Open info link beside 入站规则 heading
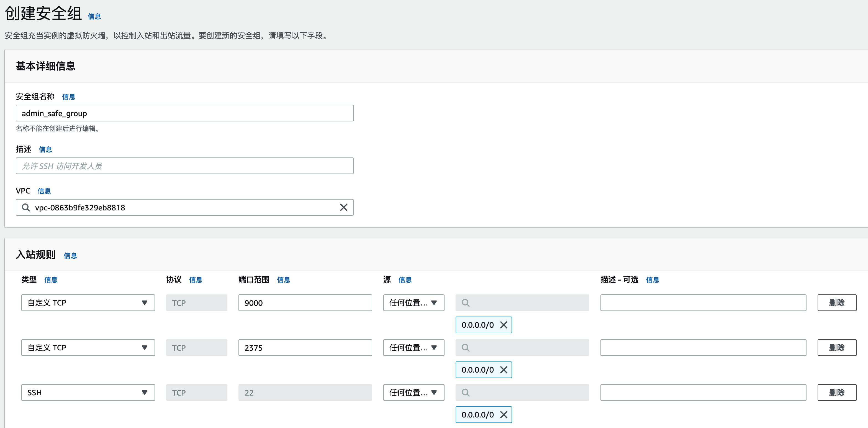This screenshot has height=428, width=868. click(70, 256)
